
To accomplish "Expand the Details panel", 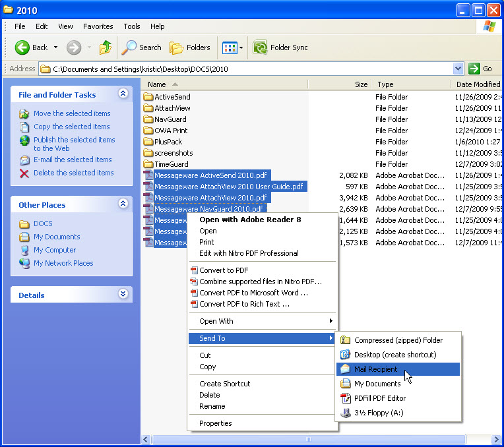I will point(123,294).
